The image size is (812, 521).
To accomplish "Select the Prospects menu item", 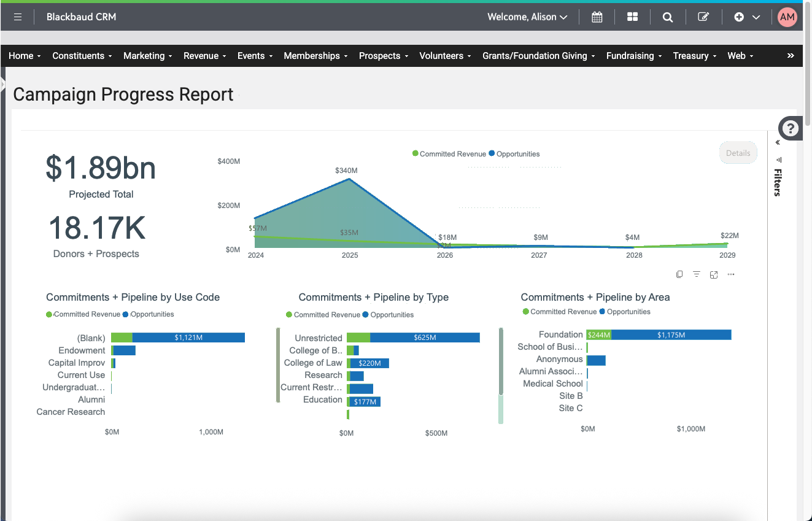I will [381, 56].
